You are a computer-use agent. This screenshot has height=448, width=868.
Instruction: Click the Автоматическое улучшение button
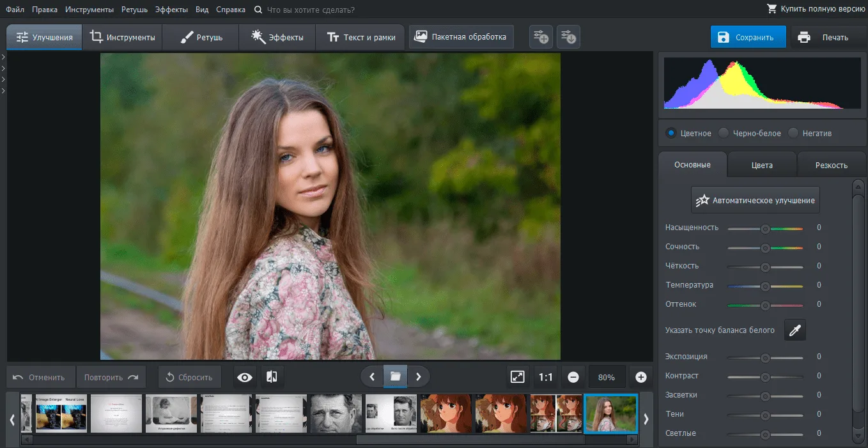(x=756, y=200)
